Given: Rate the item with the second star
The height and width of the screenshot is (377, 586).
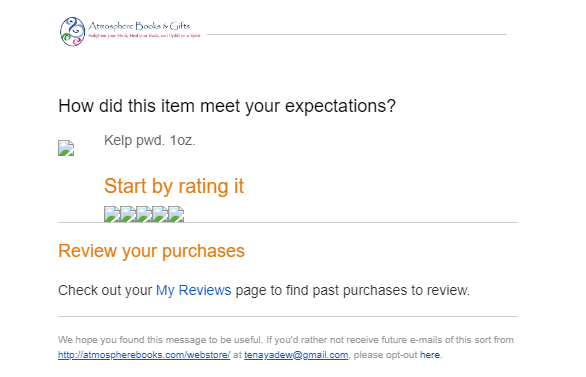Looking at the screenshot, I should [128, 214].
